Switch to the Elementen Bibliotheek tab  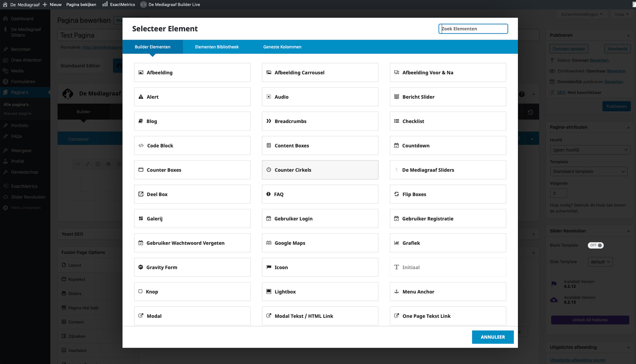[217, 47]
